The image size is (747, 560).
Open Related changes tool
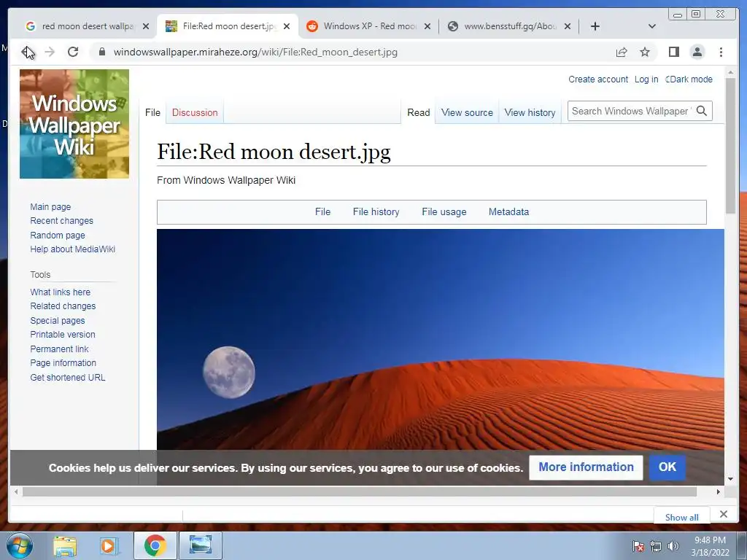(63, 306)
